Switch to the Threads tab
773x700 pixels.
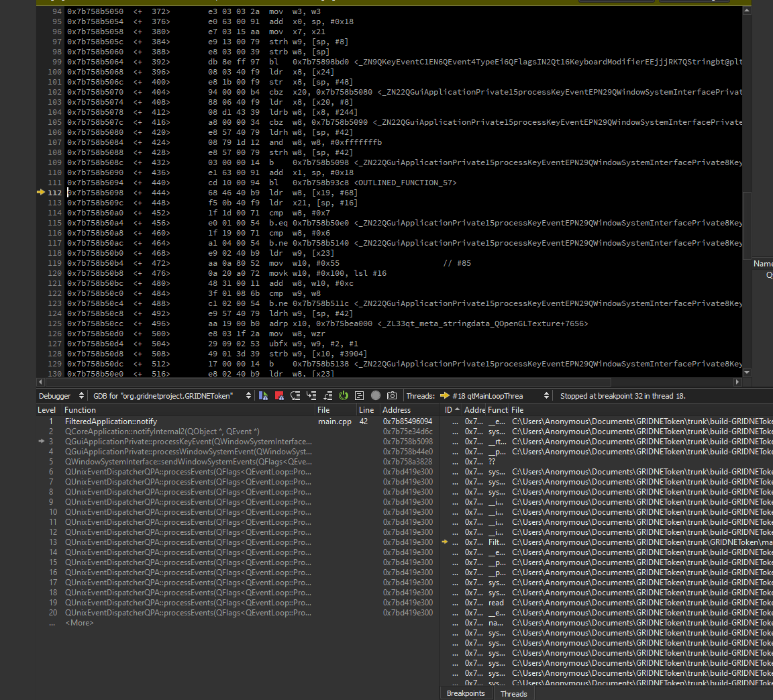point(514,693)
